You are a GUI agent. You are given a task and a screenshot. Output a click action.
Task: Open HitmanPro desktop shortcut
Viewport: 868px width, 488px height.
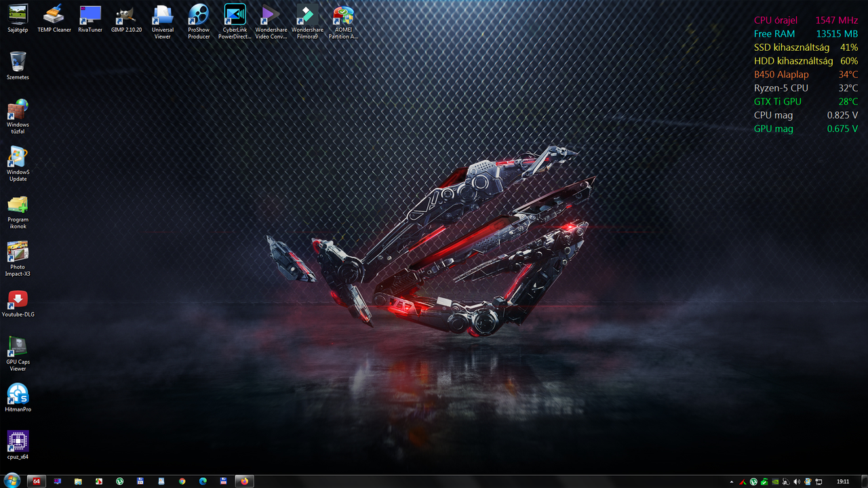click(18, 398)
